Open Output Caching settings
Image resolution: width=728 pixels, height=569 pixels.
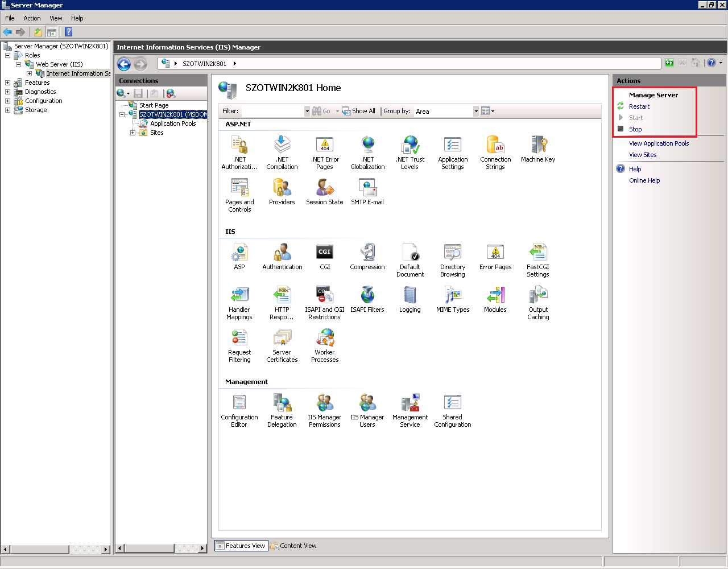point(538,302)
